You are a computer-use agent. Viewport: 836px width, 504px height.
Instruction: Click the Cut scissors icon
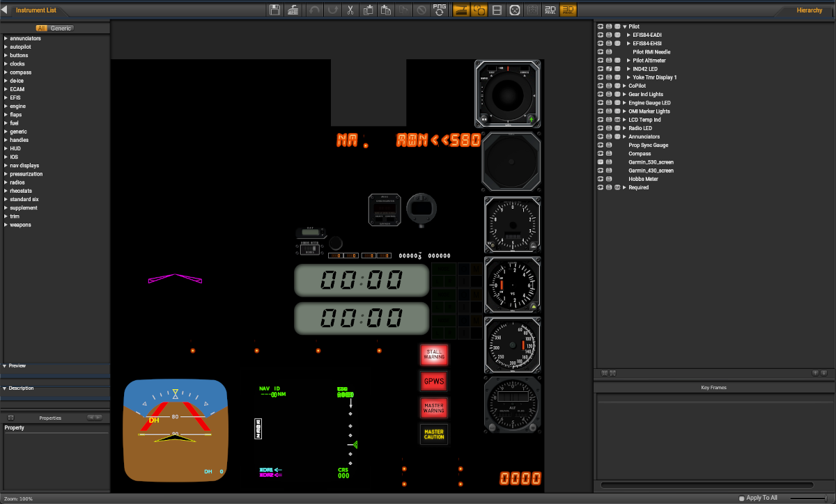coord(350,10)
